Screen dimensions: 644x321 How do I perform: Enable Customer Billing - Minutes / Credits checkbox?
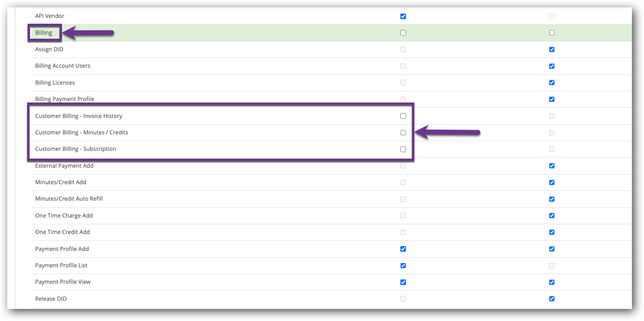(403, 132)
